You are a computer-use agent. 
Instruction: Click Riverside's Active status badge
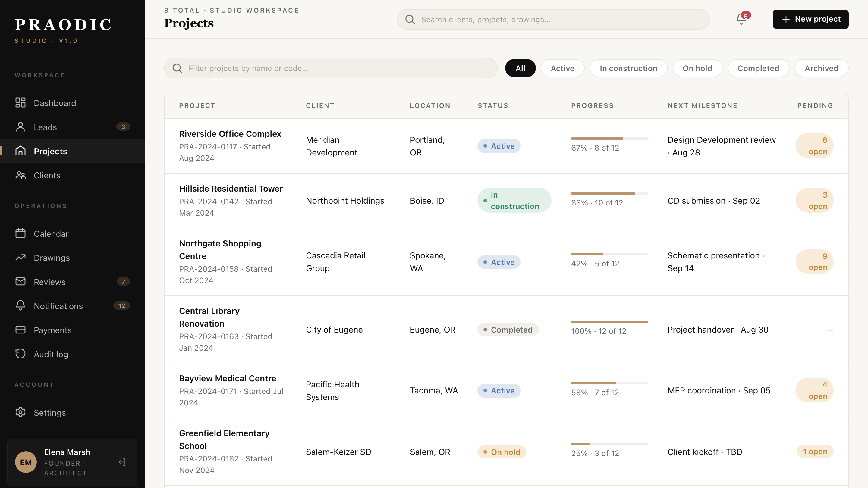(499, 146)
